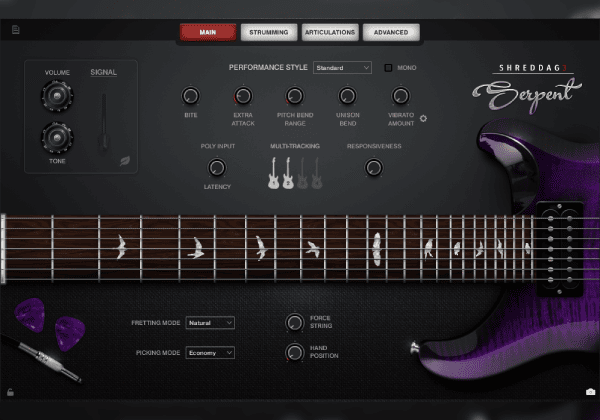Click the menu icon in top-left corner
This screenshot has height=420, width=600.
tap(16, 30)
